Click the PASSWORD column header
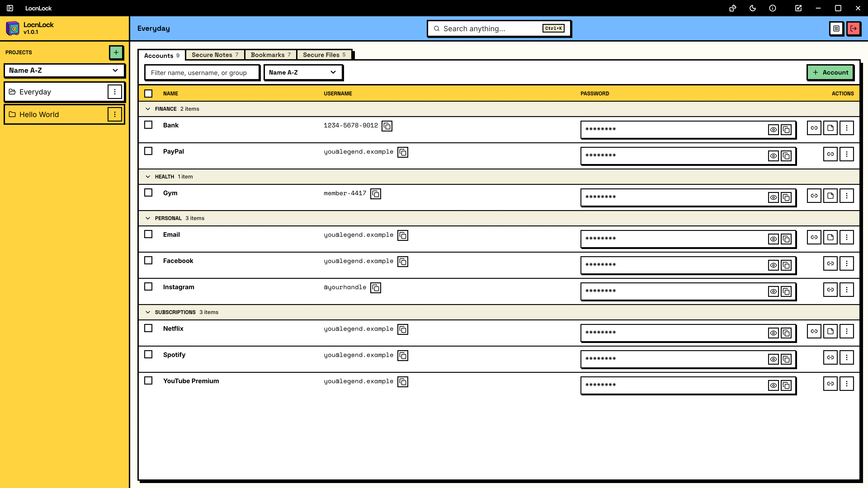868x488 pixels. 595,94
